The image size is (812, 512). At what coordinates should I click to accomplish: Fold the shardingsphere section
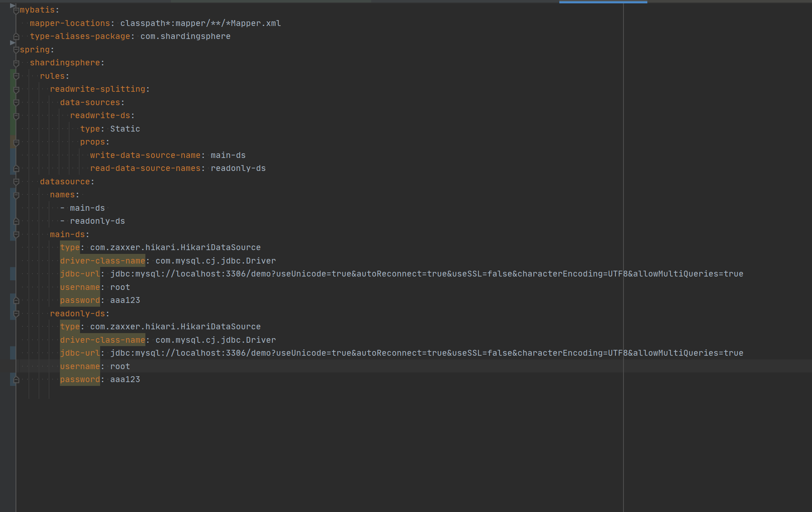pyautogui.click(x=16, y=63)
